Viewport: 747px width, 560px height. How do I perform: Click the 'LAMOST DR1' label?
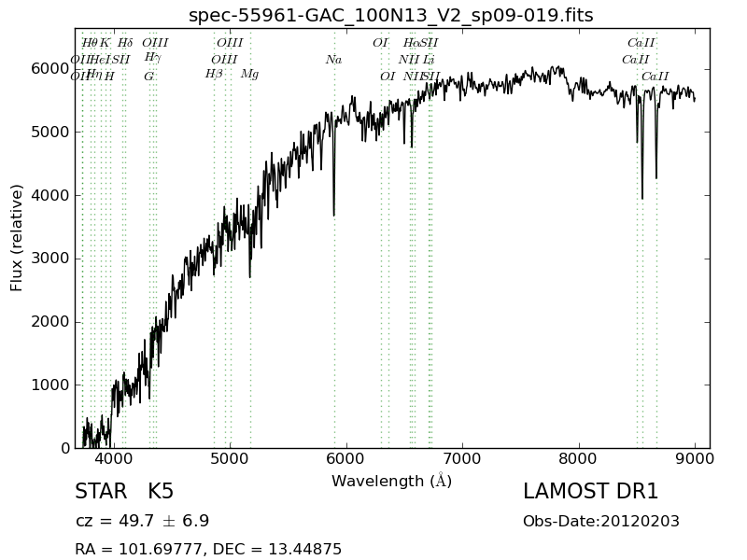coord(590,491)
